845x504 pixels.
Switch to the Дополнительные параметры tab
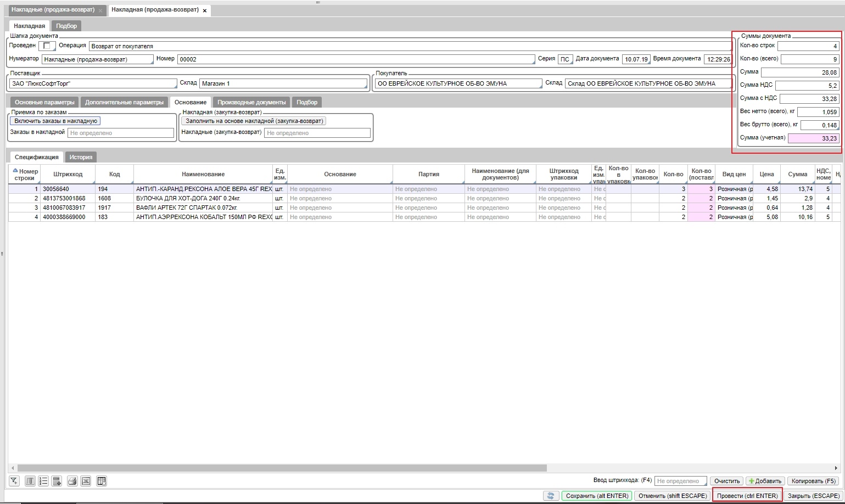[x=124, y=102]
